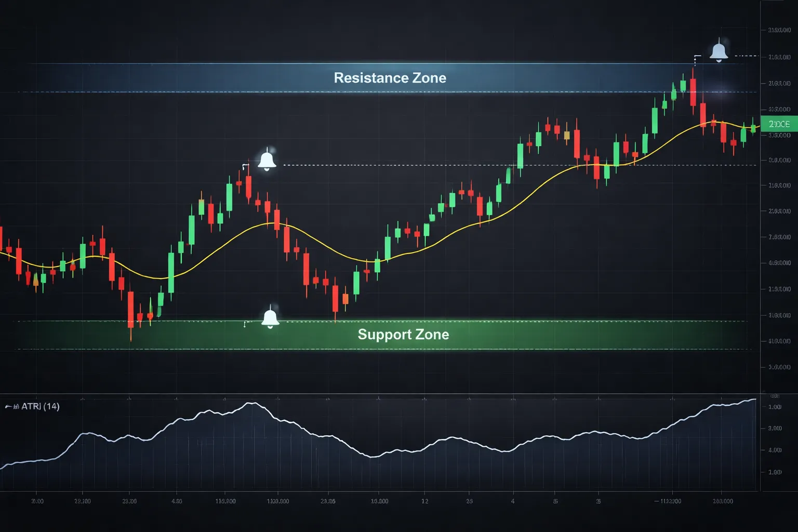This screenshot has width=798, height=532.
Task: Select the Resistance Zone label
Action: [x=389, y=78]
